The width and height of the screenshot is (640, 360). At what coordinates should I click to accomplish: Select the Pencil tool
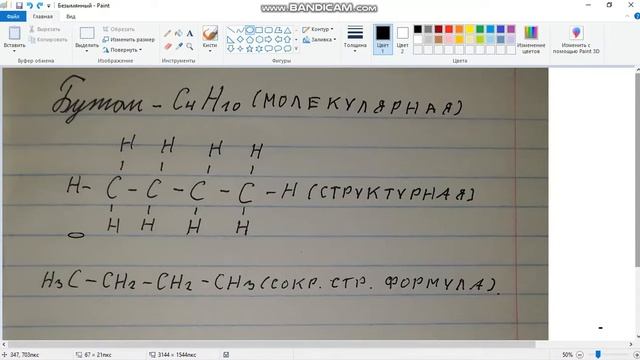point(168,33)
